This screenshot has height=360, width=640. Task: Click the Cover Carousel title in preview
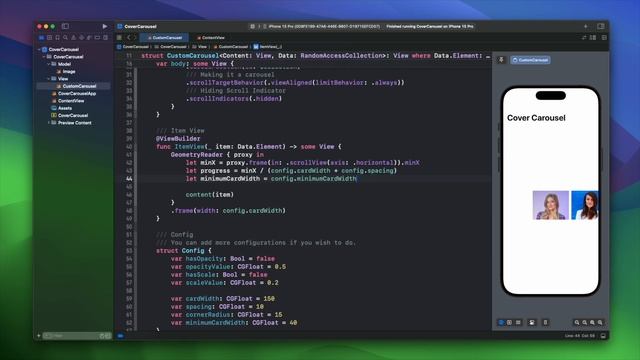536,118
